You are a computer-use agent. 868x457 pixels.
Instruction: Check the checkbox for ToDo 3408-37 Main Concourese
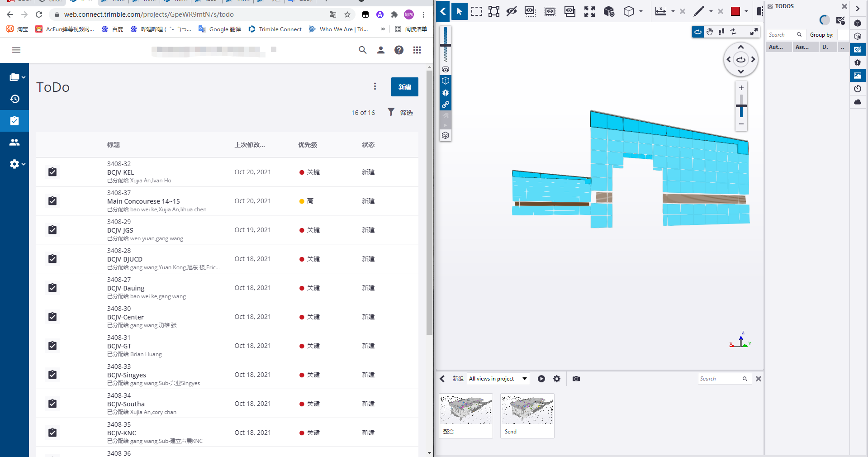pos(52,201)
